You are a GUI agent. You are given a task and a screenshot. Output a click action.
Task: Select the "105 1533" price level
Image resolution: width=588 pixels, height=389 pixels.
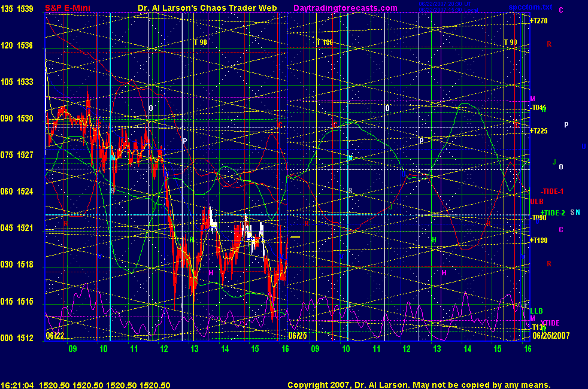coord(17,82)
